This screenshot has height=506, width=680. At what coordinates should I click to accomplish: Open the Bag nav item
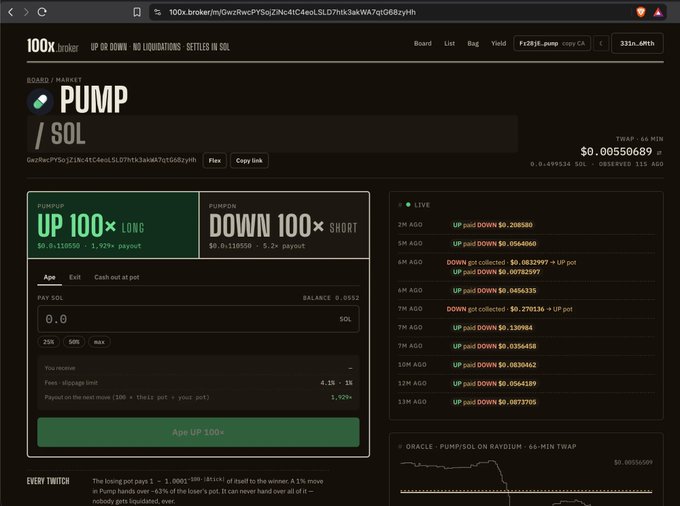[x=473, y=43]
